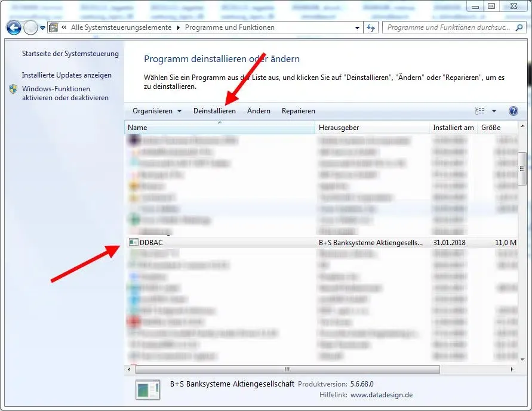Open the views dropdown arrow next to help
532x411 pixels.
point(493,111)
